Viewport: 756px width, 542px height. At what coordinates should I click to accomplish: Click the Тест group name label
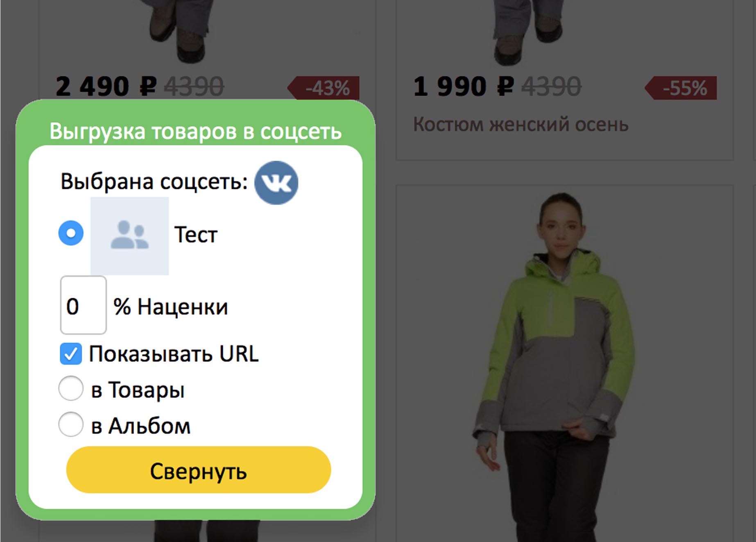pos(196,235)
